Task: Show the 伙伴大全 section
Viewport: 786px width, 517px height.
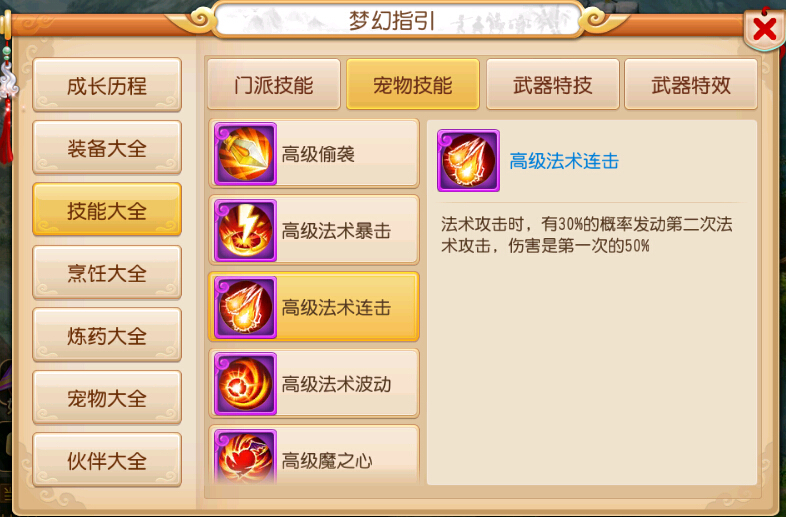Action: 107,460
